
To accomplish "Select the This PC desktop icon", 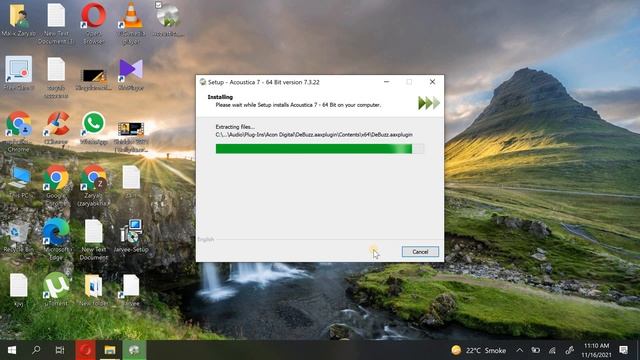I will 19,182.
